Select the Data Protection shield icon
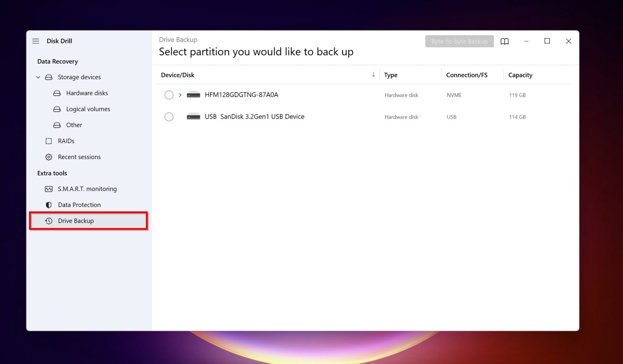 (48, 205)
